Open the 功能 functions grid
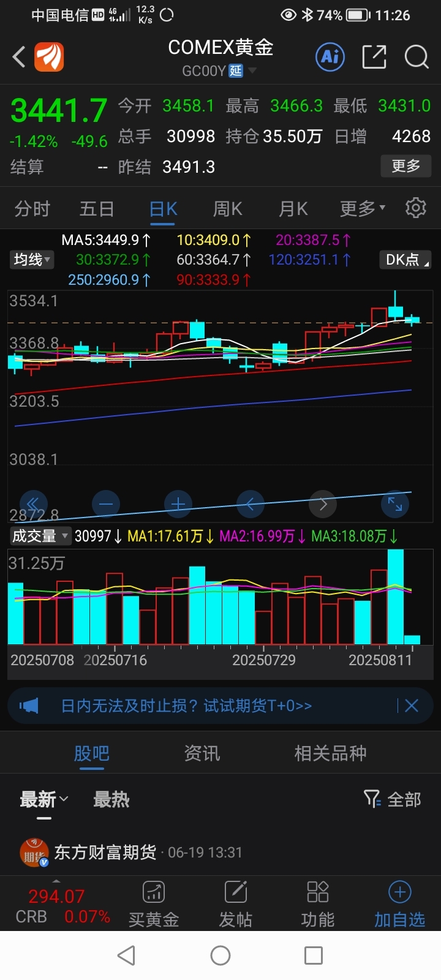Image resolution: width=441 pixels, height=980 pixels. (318, 904)
